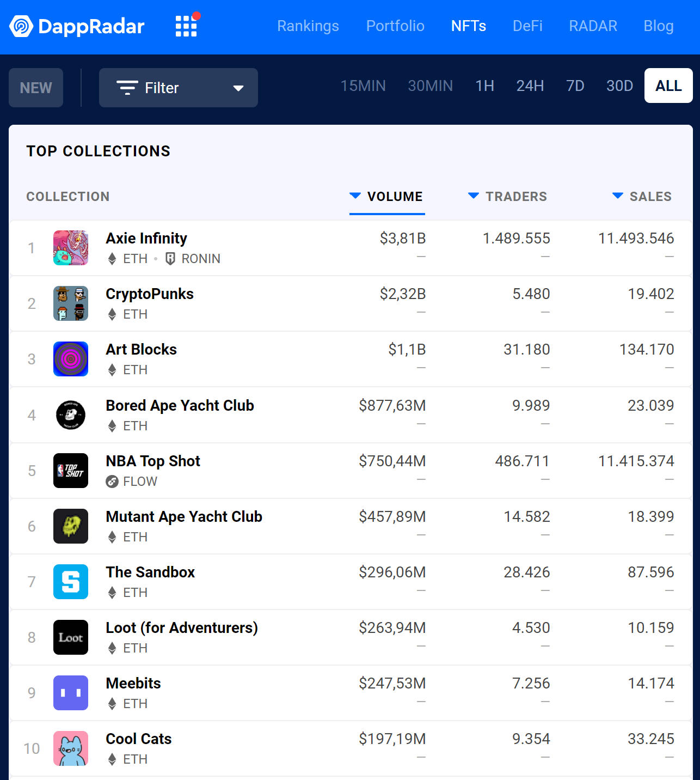Screen dimensions: 700x780
Task: Open the Blog nav item
Action: (659, 26)
